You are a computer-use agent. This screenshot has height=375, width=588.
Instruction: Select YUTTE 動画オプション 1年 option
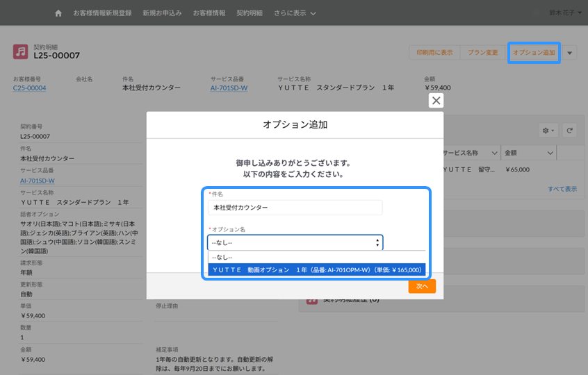coord(316,269)
